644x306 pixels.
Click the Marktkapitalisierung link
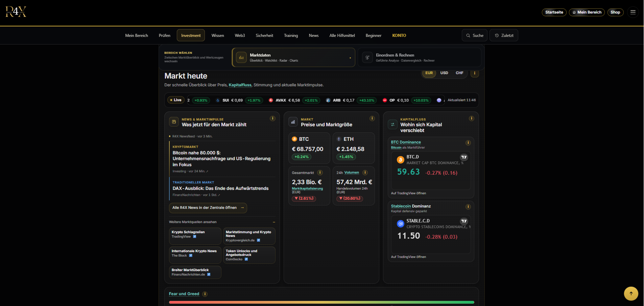(x=307, y=189)
